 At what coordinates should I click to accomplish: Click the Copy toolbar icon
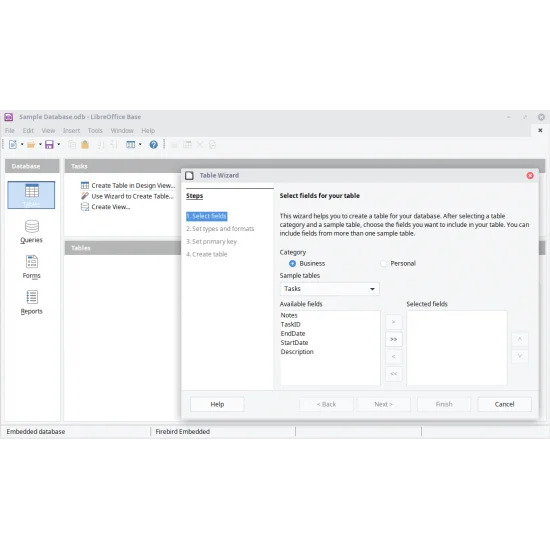tap(72, 145)
